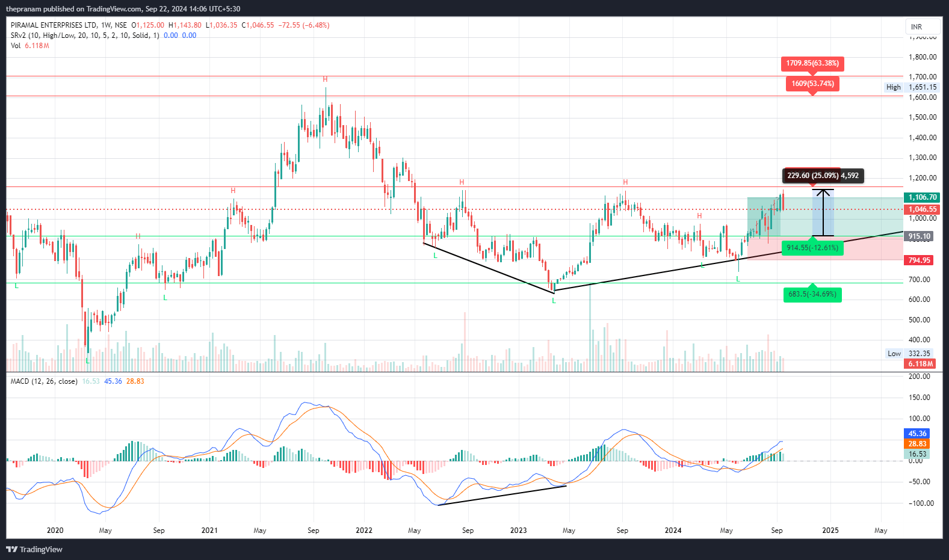Select the SRv2 indicator legend
The width and height of the screenshot is (949, 560).
point(85,35)
